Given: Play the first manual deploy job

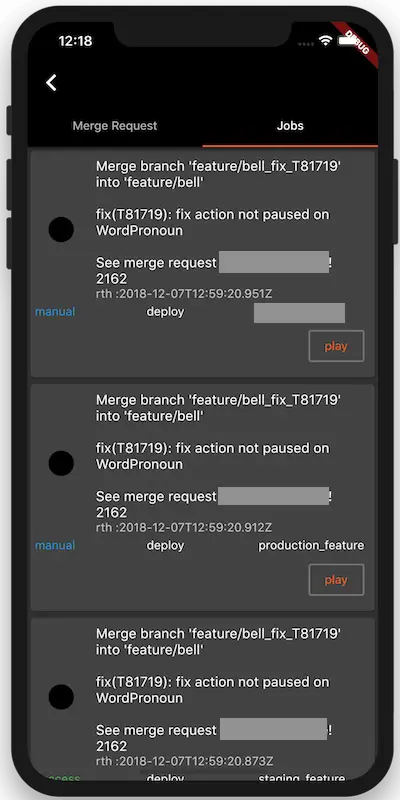Looking at the screenshot, I should (x=336, y=346).
